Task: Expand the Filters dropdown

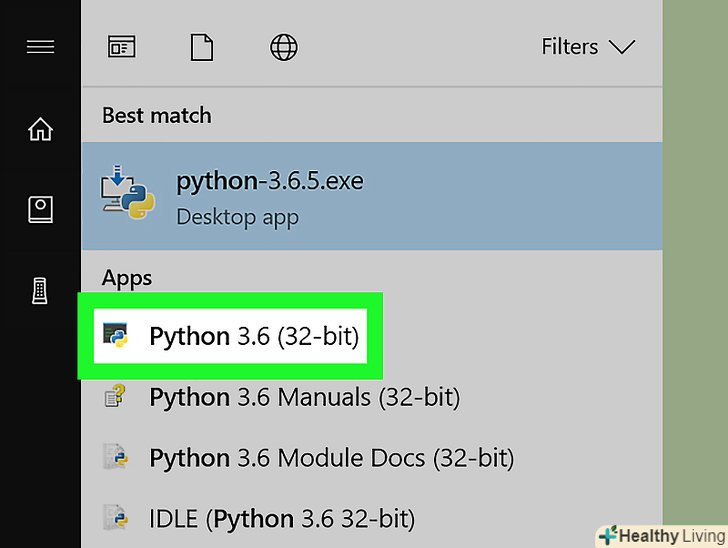Action: coord(587,47)
